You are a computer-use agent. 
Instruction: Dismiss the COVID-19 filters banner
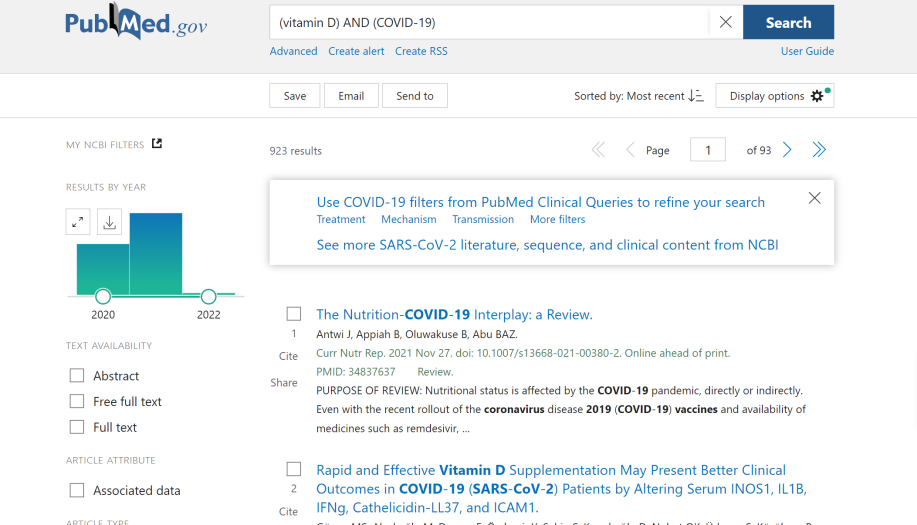814,198
